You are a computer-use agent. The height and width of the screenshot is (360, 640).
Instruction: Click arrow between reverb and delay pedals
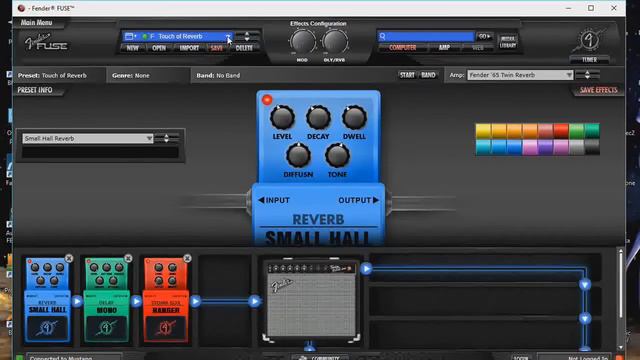pyautogui.click(x=77, y=302)
